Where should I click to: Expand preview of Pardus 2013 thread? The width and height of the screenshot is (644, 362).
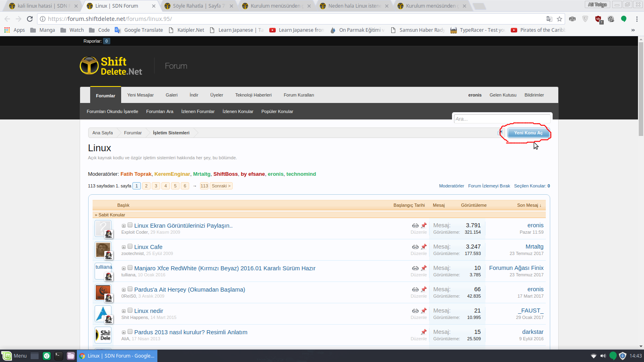coord(124,333)
